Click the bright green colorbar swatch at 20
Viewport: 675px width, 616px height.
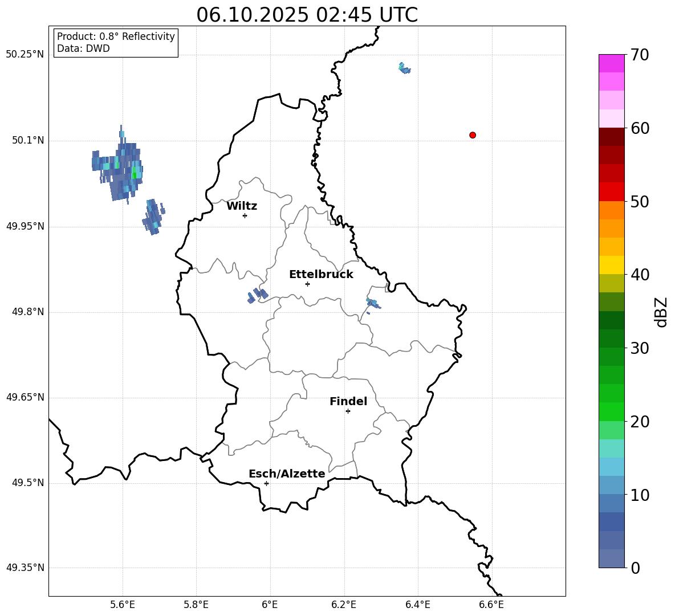point(611,411)
